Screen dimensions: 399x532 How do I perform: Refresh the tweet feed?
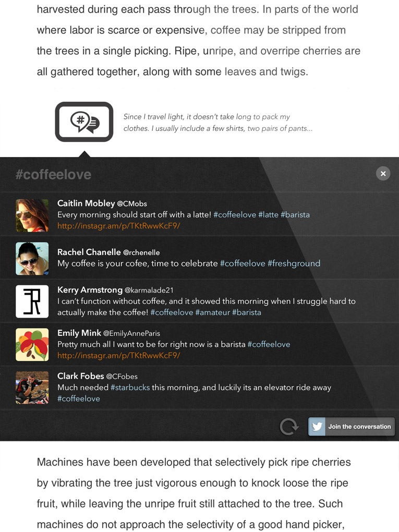click(289, 427)
